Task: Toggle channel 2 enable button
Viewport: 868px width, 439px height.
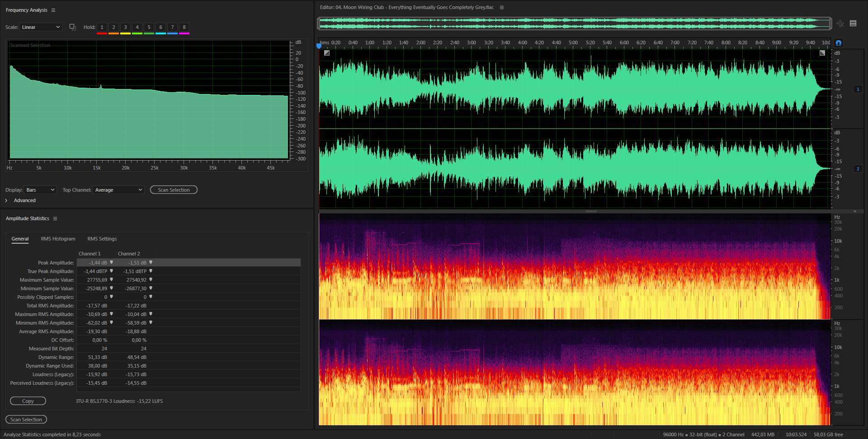Action: [858, 169]
